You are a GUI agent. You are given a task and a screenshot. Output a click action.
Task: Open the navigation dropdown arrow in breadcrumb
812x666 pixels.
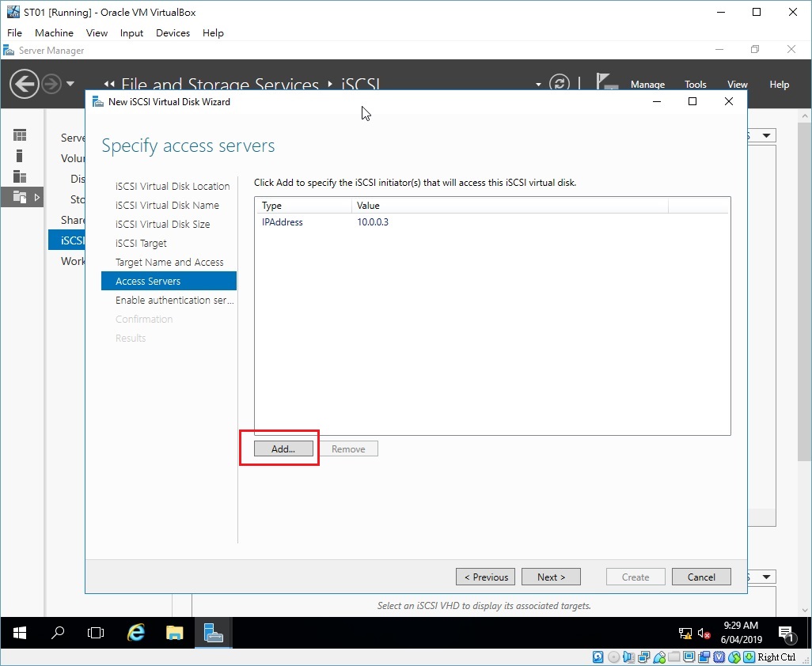click(x=537, y=83)
